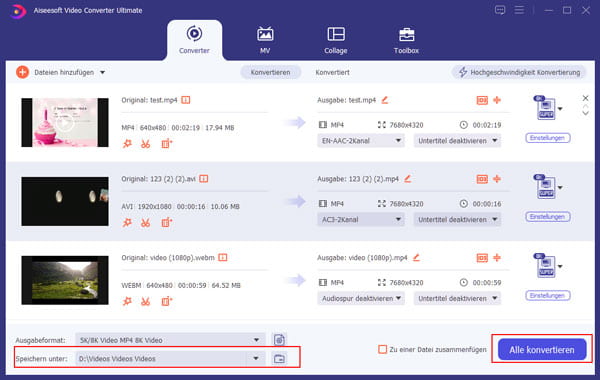The width and height of the screenshot is (600, 380).
Task: Click the edit effects wand icon for 123 (2) (2).avi
Action: (127, 223)
